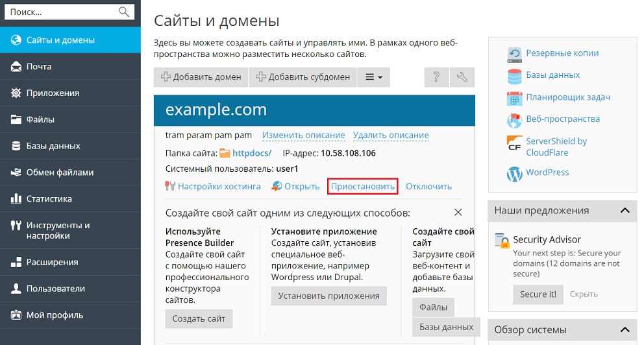Open the hamburger menu dropdown

373,77
